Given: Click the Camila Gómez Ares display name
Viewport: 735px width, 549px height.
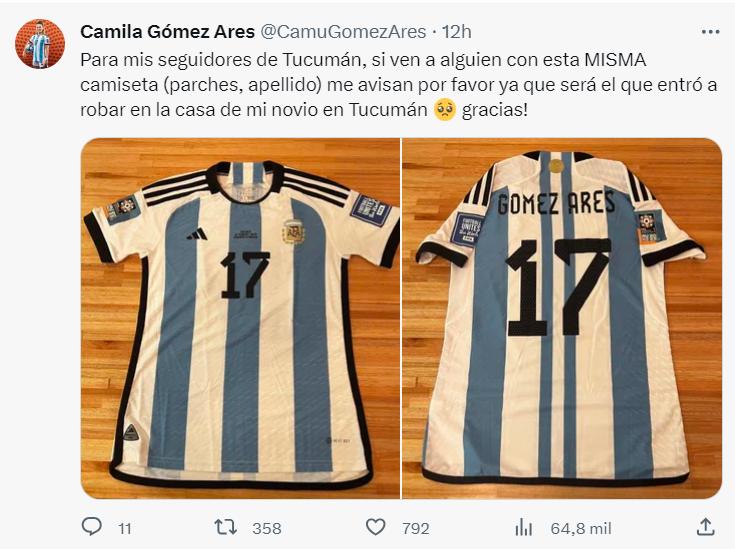Looking at the screenshot, I should (167, 32).
